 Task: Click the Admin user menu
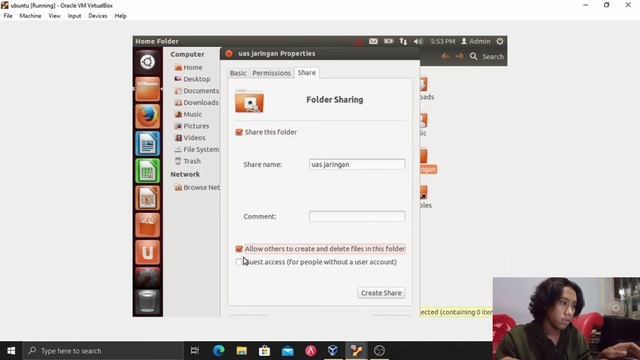476,41
